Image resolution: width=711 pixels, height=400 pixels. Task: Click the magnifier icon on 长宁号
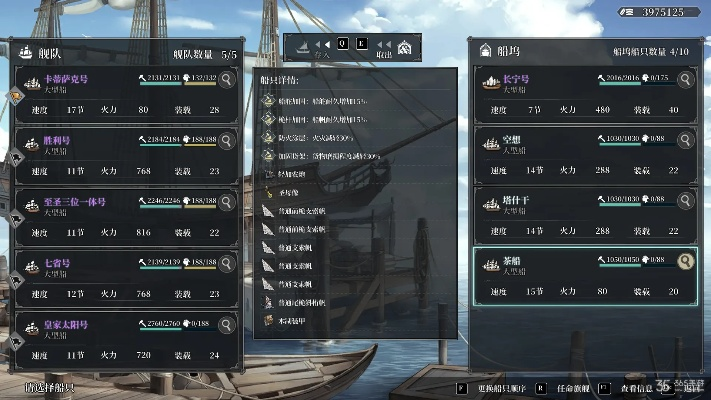tap(685, 79)
